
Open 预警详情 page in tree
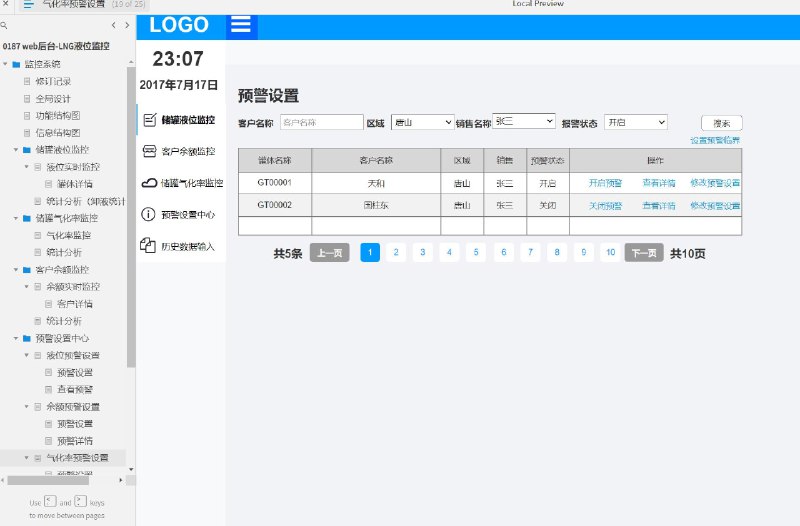(x=74, y=441)
